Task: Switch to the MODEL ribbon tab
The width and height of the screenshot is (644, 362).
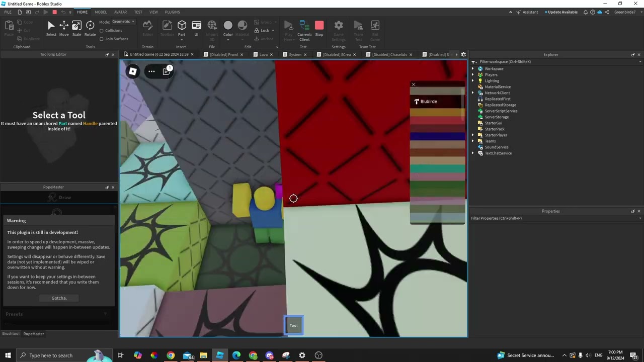Action: click(x=101, y=12)
